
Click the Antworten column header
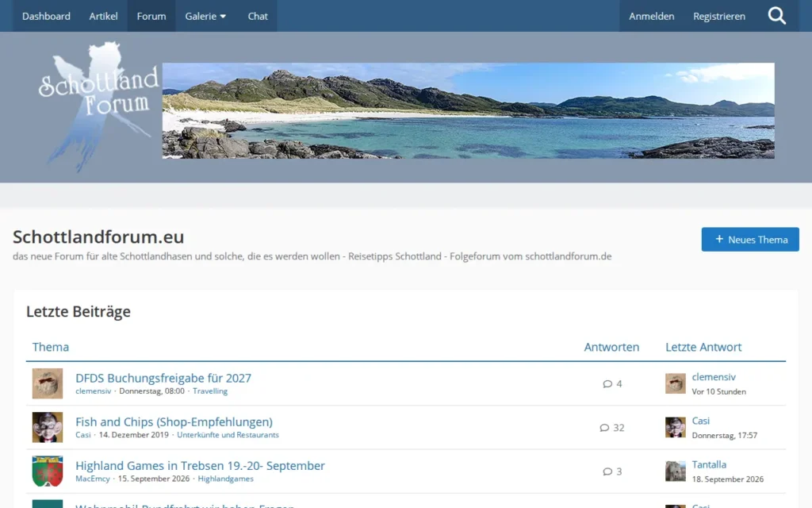[x=611, y=347]
